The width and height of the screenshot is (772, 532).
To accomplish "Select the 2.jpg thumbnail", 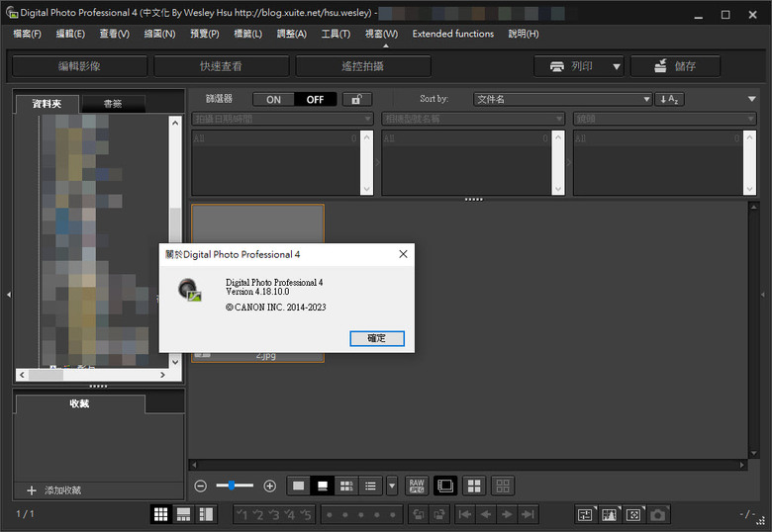I will pyautogui.click(x=257, y=283).
